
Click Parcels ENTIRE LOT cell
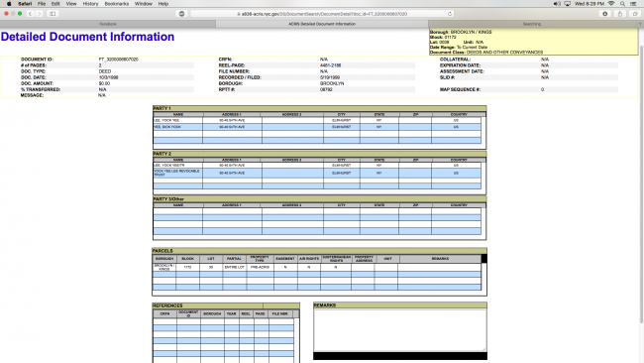click(x=235, y=267)
